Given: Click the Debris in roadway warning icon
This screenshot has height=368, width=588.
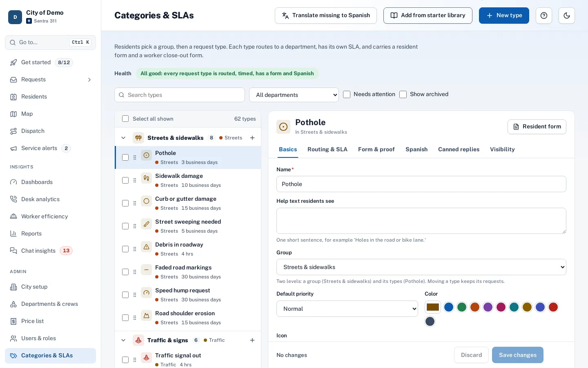Looking at the screenshot, I should [x=146, y=247].
